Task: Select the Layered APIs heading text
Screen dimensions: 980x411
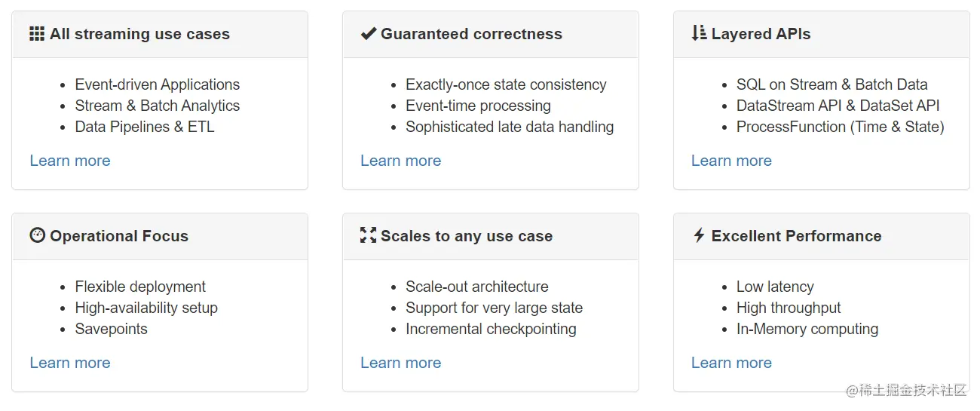Action: tap(761, 34)
